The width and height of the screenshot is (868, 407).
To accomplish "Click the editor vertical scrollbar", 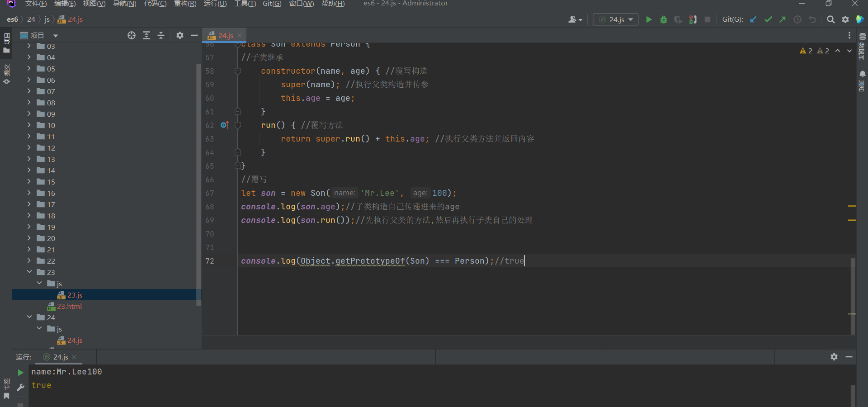I will [853, 296].
